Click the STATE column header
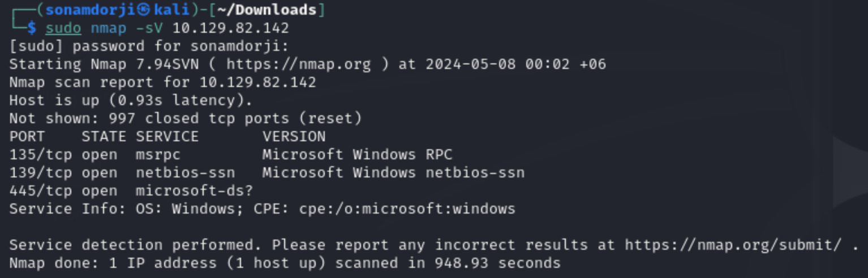 [x=104, y=137]
